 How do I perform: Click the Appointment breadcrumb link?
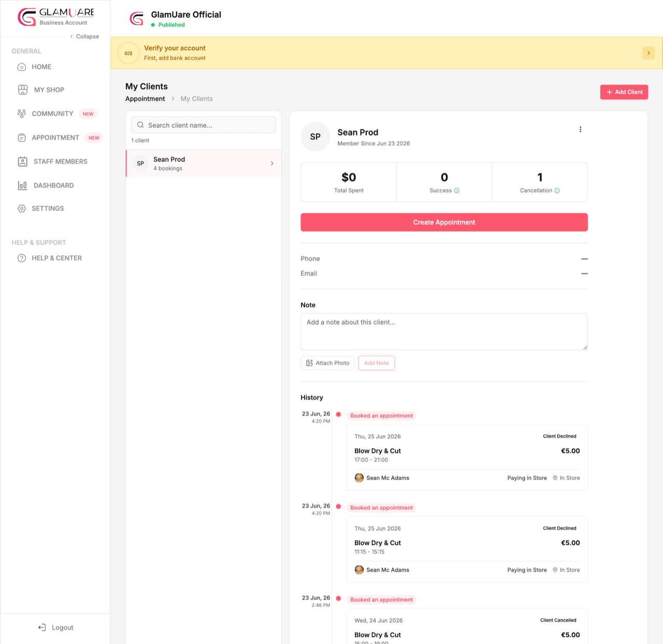click(x=145, y=99)
